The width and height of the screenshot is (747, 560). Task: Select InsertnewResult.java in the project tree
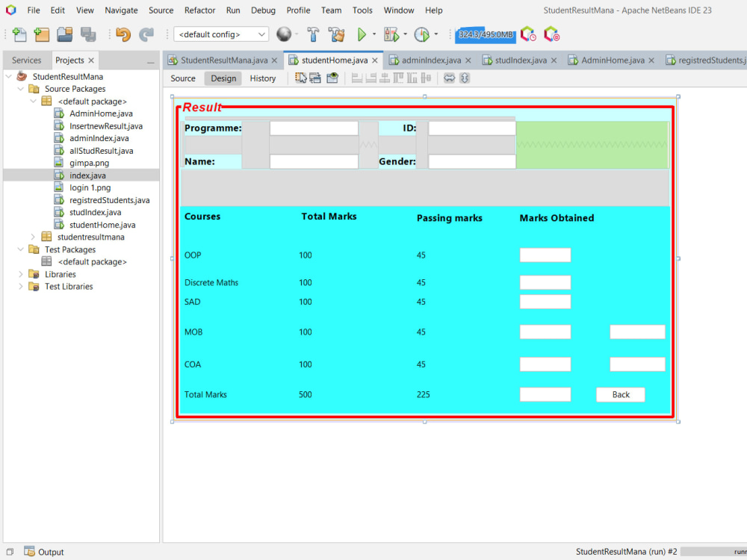click(106, 125)
